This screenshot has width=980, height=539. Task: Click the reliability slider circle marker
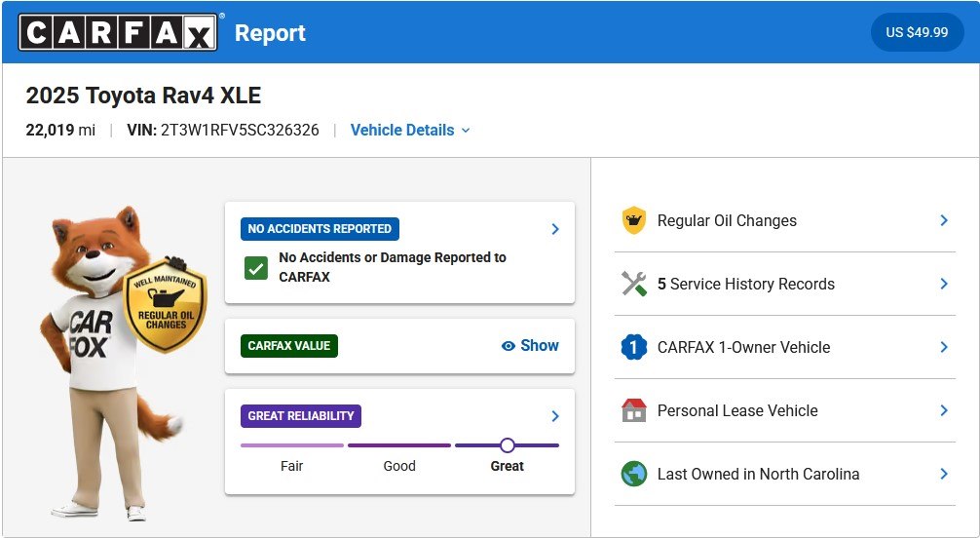508,445
